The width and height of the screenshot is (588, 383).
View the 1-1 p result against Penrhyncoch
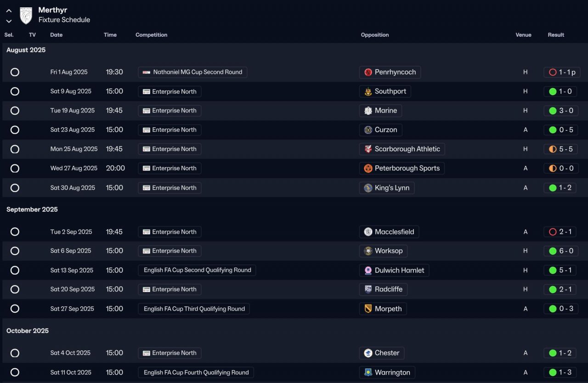click(x=562, y=72)
